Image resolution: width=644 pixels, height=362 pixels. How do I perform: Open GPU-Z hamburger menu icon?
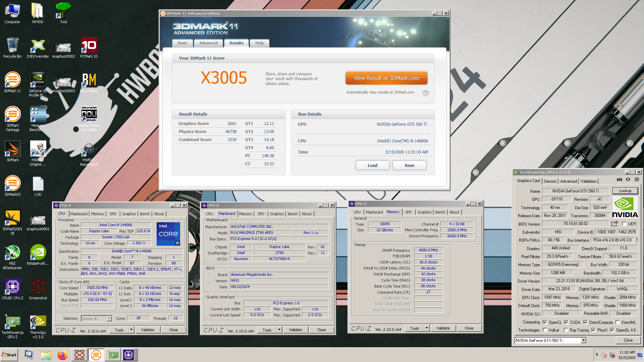pyautogui.click(x=637, y=180)
